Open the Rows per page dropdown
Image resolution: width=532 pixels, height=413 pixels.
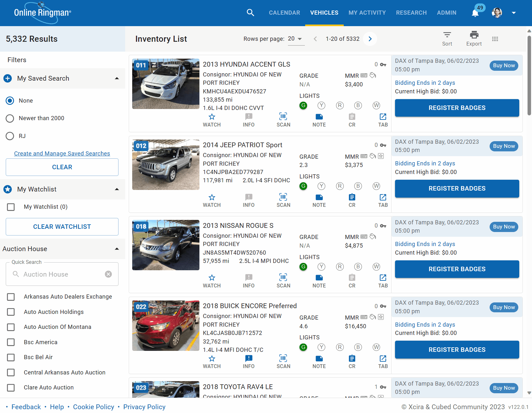pos(296,39)
